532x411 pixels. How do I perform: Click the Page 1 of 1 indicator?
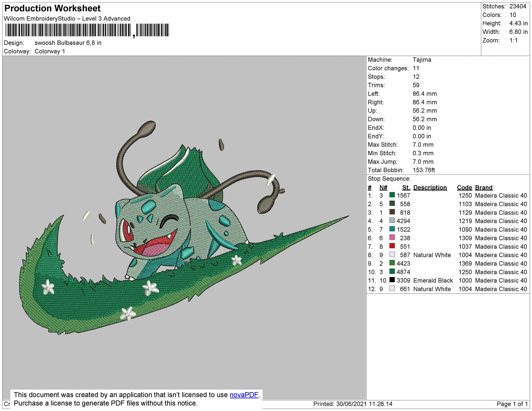coord(512,404)
